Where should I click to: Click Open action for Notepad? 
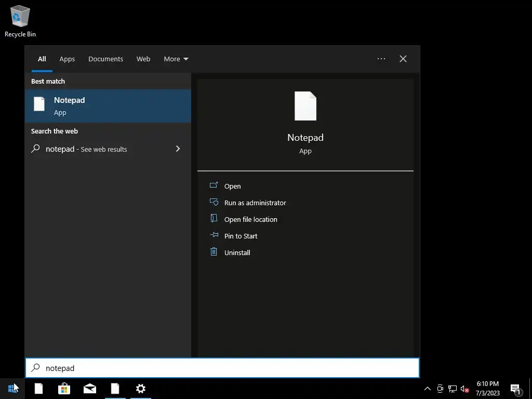[x=232, y=187]
